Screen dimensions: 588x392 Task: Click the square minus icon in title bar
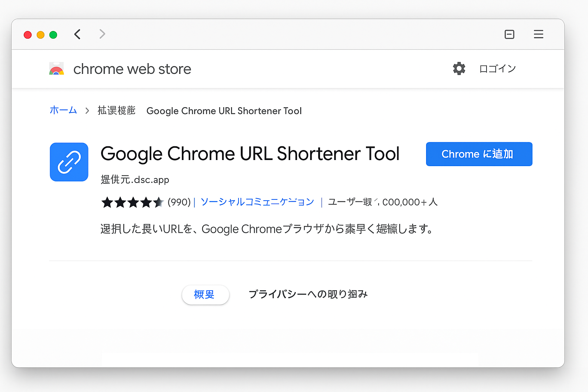[x=510, y=34]
